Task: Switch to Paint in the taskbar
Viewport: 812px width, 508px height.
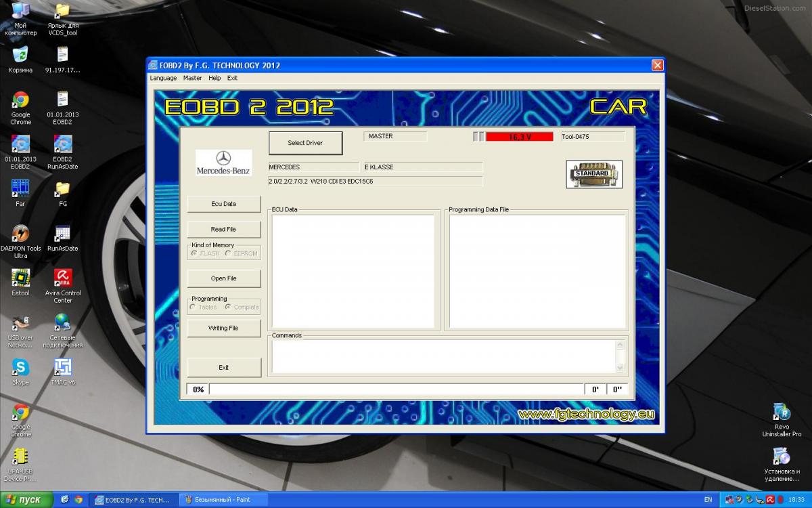Action: (223, 500)
